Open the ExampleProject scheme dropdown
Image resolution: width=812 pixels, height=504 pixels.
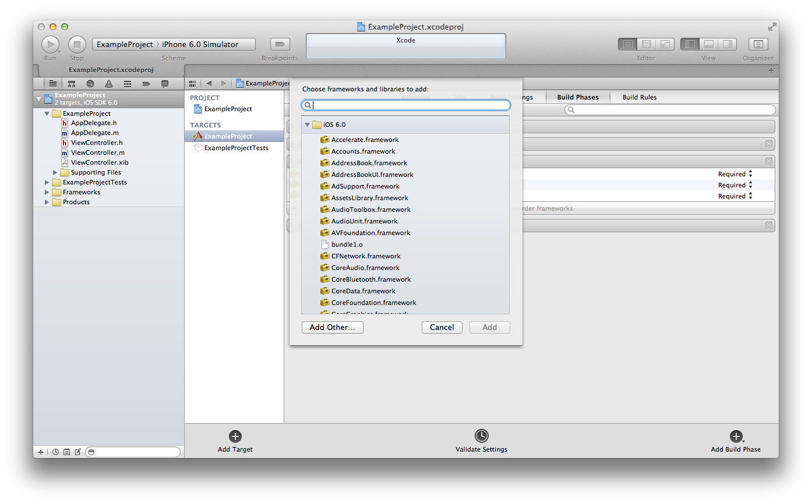point(125,44)
